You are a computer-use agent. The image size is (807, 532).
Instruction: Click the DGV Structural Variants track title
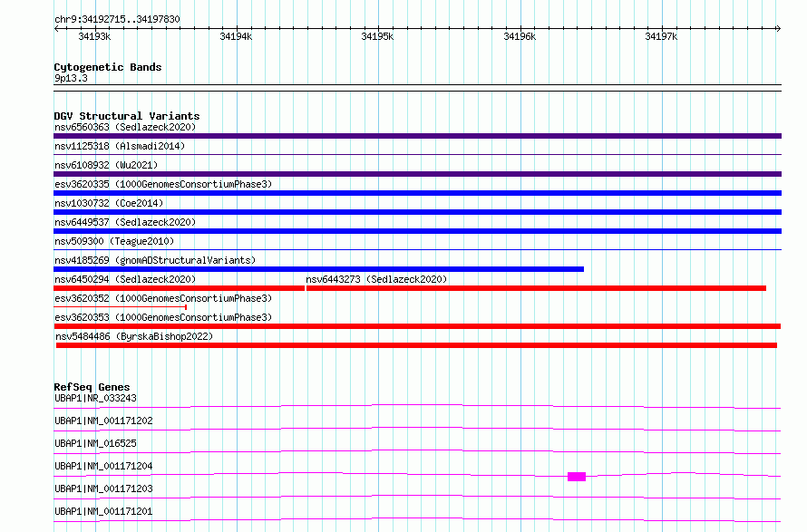point(127,116)
